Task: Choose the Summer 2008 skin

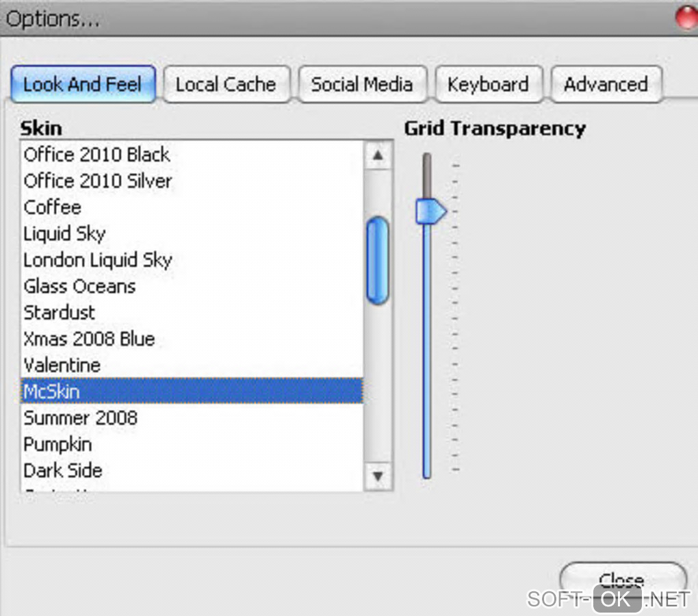Action: click(x=192, y=418)
